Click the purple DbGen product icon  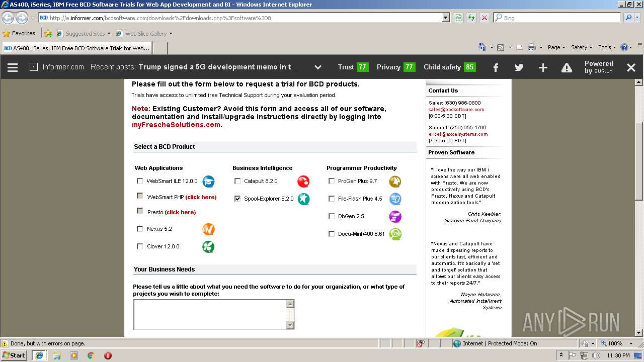coord(395,217)
